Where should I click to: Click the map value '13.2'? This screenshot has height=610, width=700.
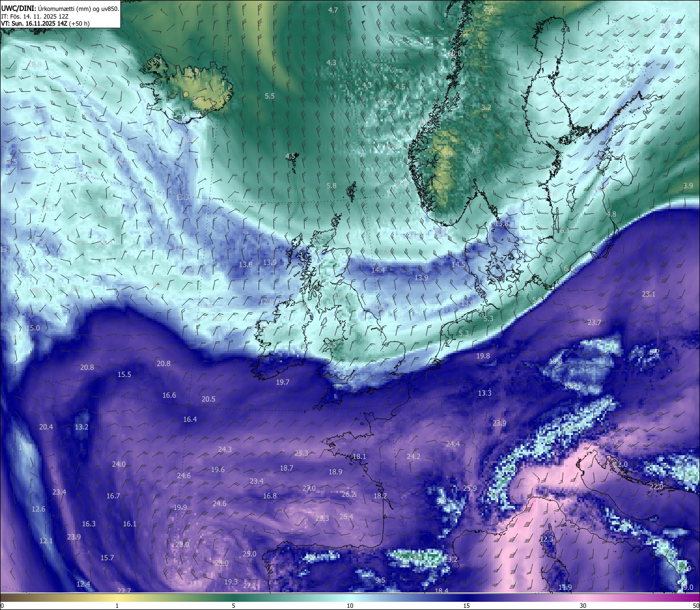[81, 427]
